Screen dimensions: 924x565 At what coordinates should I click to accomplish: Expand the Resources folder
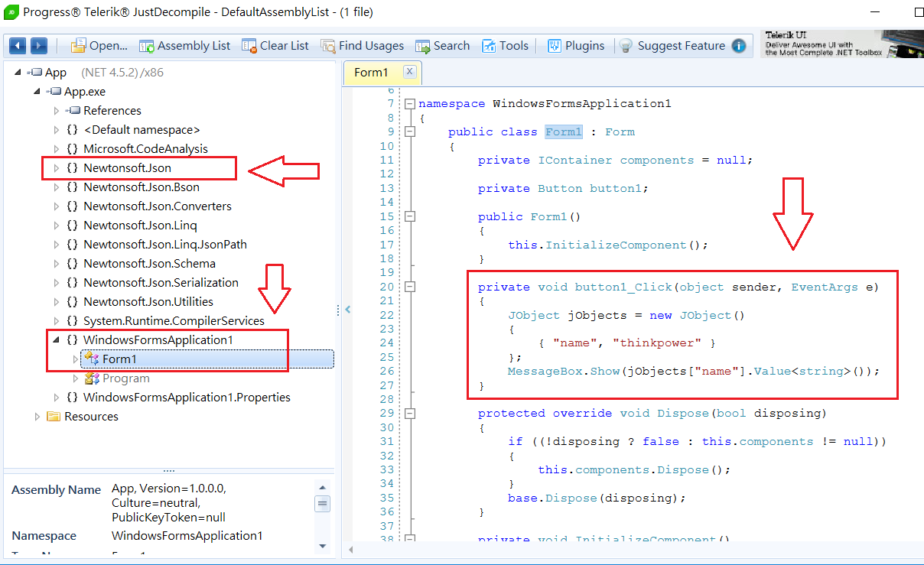click(37, 417)
